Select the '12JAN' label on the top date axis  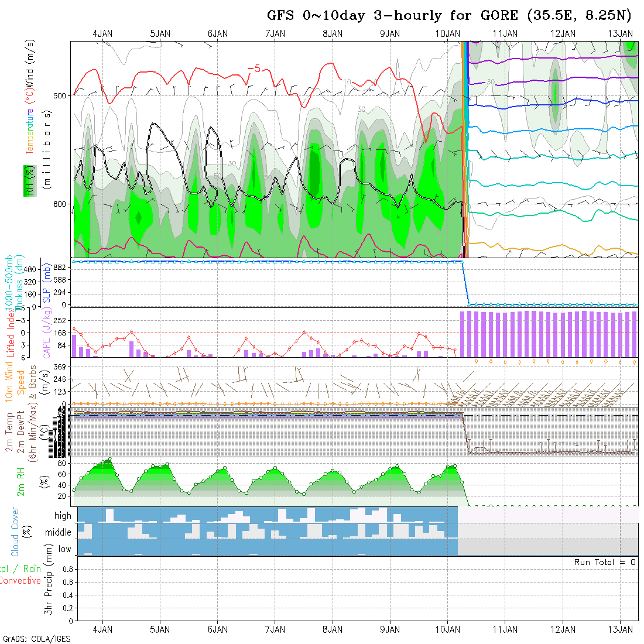tap(563, 34)
